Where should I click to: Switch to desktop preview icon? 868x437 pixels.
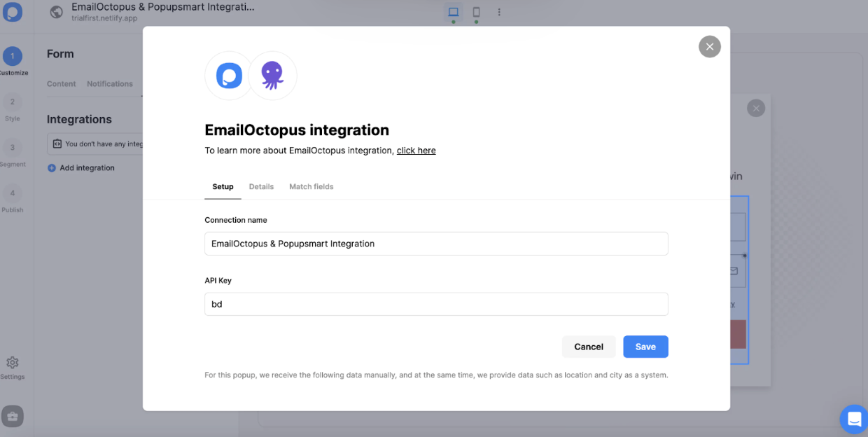tap(453, 12)
